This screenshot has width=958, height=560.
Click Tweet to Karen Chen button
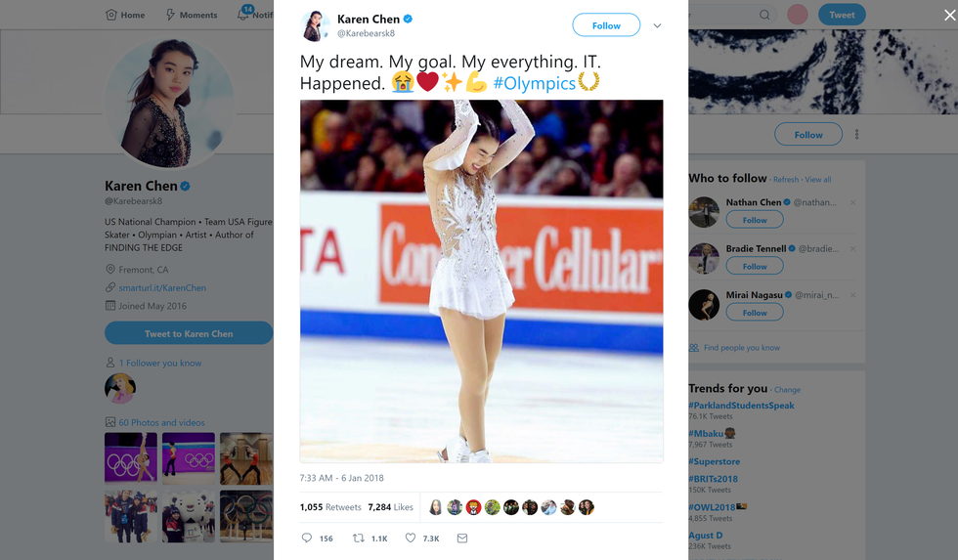click(189, 333)
